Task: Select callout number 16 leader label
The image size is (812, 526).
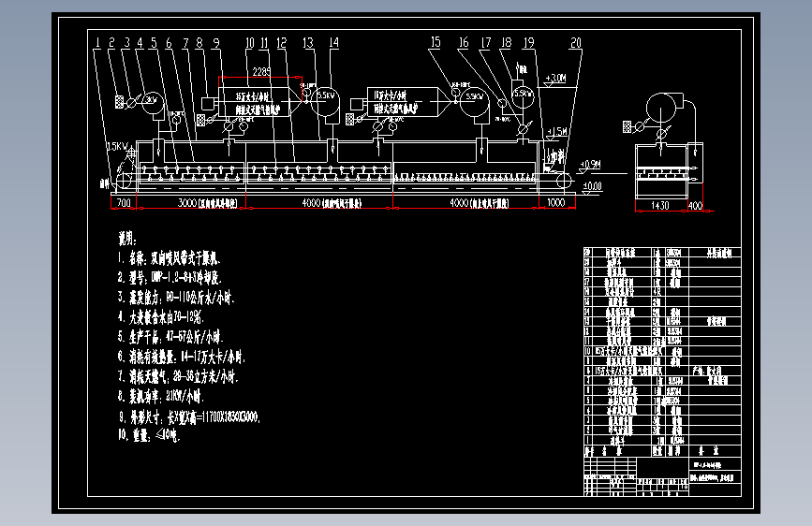Action: 464,42
